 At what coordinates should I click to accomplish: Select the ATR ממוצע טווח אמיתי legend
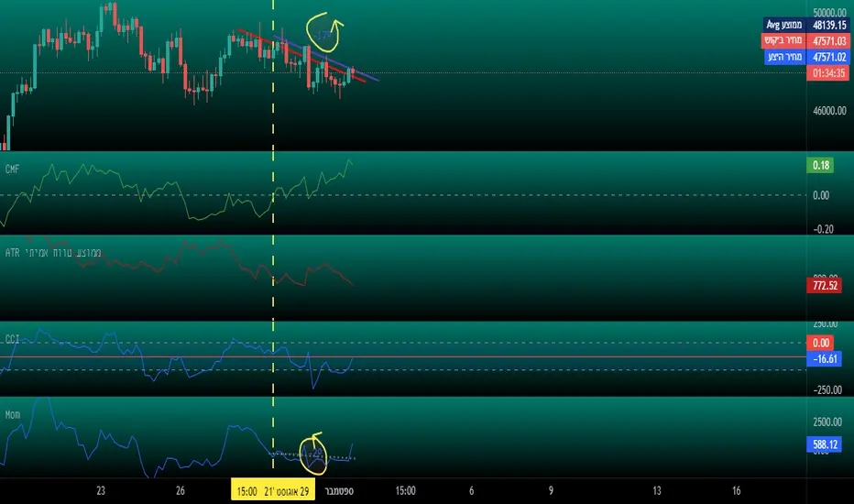pos(53,253)
